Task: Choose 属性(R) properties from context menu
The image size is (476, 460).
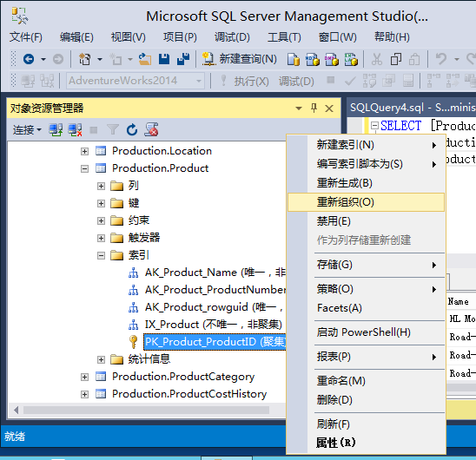Action: pyautogui.click(x=366, y=443)
